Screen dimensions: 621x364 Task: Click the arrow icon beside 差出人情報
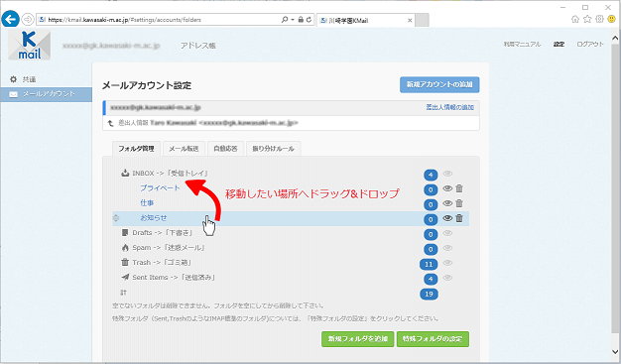pyautogui.click(x=111, y=123)
